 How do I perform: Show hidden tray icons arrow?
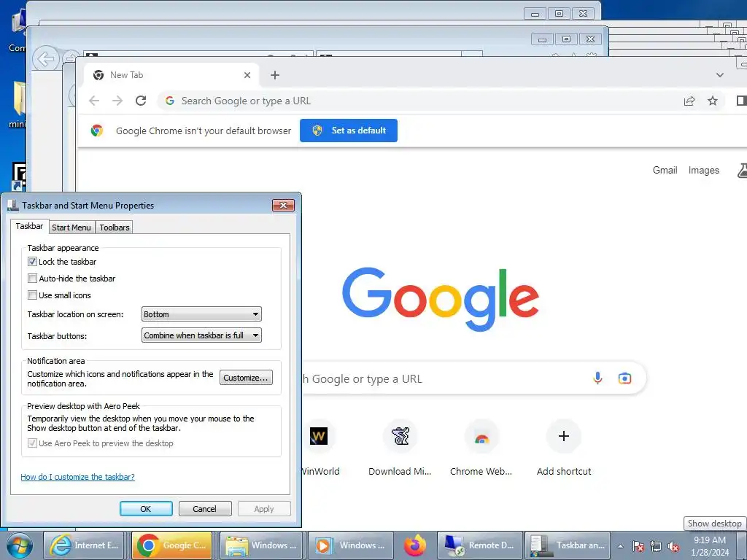(620, 546)
